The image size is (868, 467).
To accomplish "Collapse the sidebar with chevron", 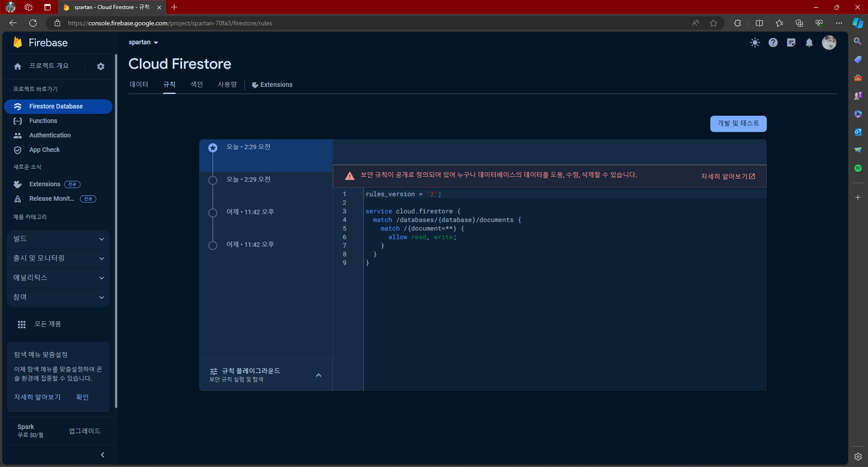I will [103, 455].
